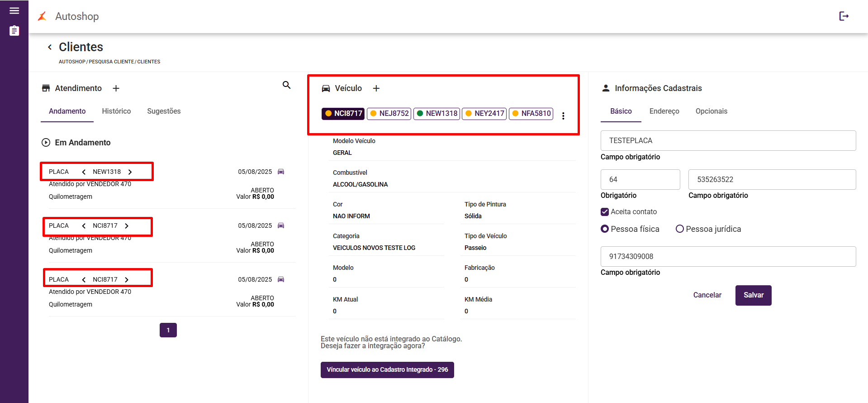The height and width of the screenshot is (403, 868).
Task: Click Vincular veículo ao Cadastro Integrado button
Action: click(x=387, y=370)
